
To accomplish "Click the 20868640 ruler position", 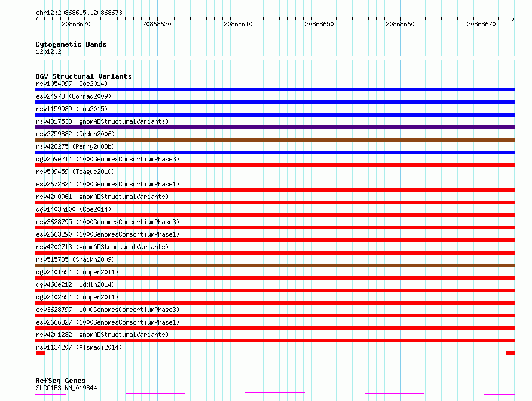I will 238,24.
